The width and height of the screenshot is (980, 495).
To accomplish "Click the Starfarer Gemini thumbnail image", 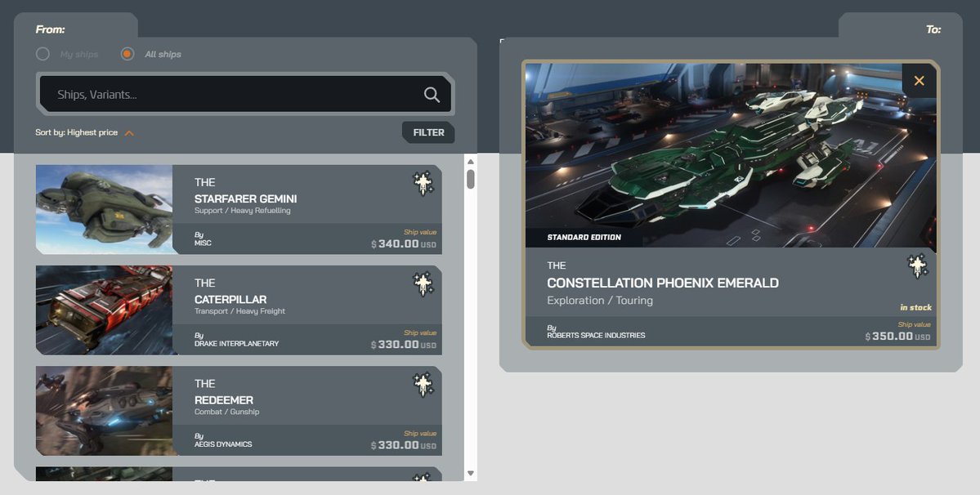I will point(104,210).
